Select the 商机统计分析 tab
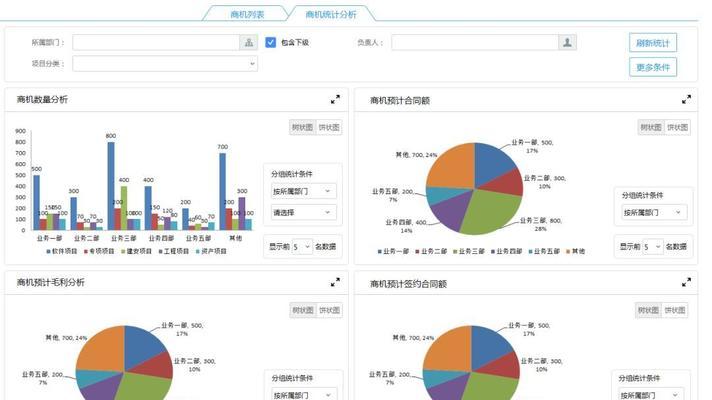Image resolution: width=712 pixels, height=400 pixels. point(331,15)
